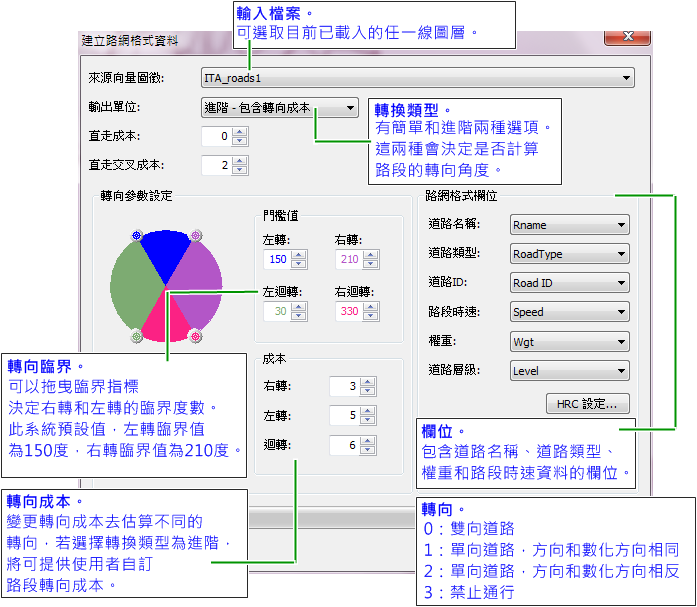Viewport: 697px width, 607px height.
Task: Click the 直走成本 input field showing 0
Action: (x=217, y=136)
